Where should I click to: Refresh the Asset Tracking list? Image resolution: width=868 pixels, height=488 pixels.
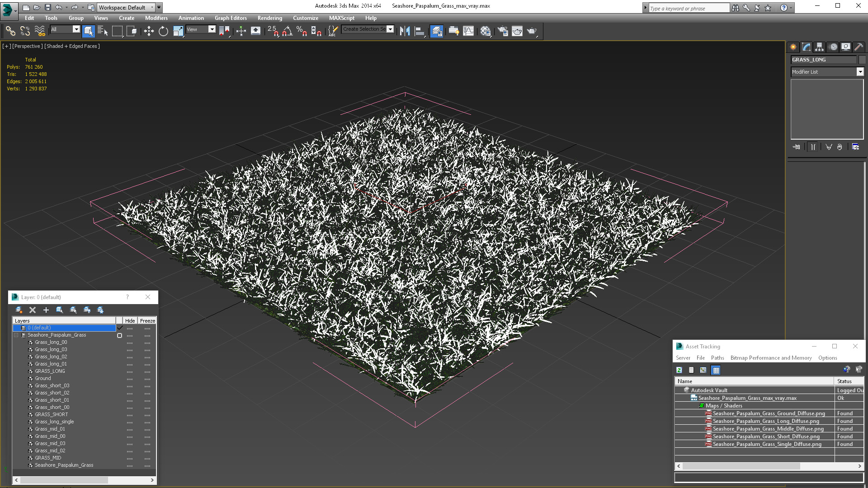679,370
